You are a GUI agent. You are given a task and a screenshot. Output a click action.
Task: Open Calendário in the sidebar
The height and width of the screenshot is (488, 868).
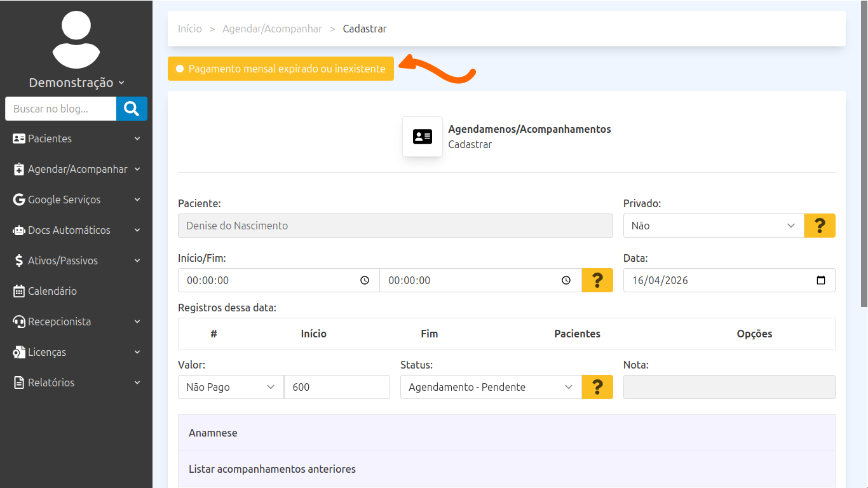tap(52, 291)
